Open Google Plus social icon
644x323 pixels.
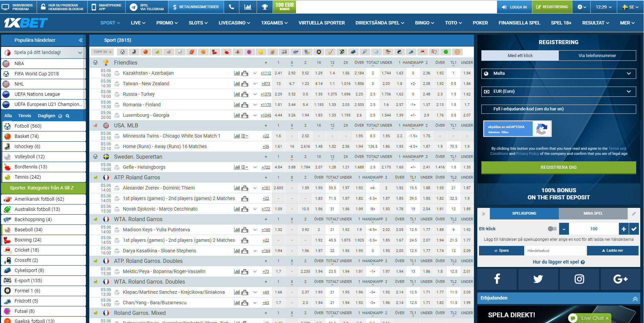(621, 279)
